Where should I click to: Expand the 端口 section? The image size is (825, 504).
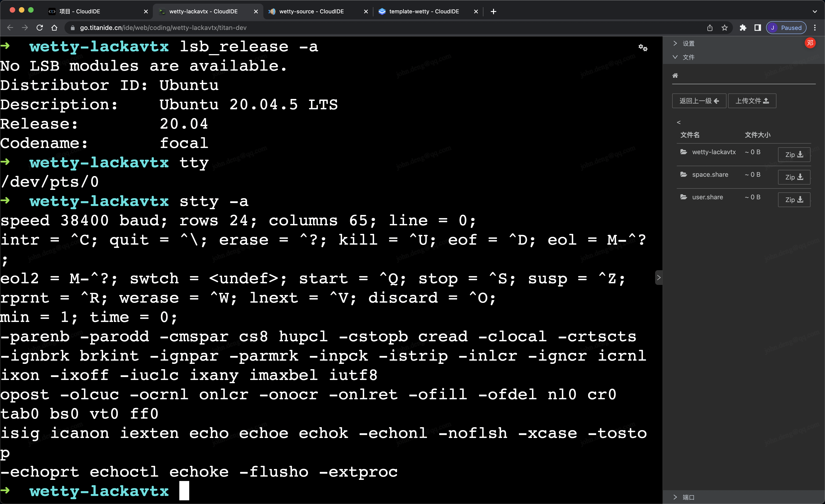pos(688,497)
